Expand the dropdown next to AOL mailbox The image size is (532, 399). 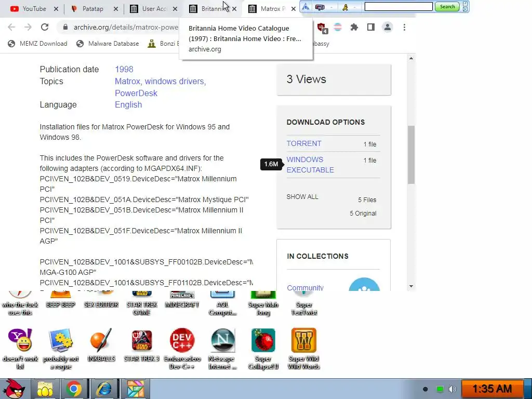click(331, 7)
